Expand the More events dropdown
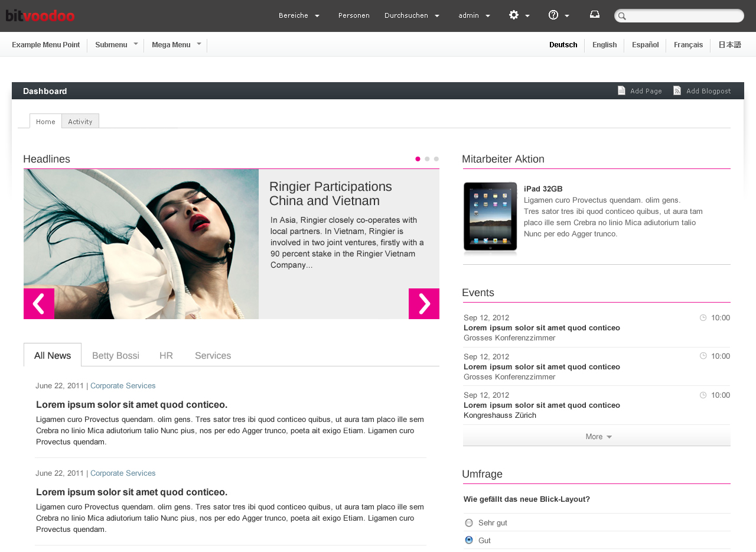Screen dimensions: 756x552 (x=597, y=436)
